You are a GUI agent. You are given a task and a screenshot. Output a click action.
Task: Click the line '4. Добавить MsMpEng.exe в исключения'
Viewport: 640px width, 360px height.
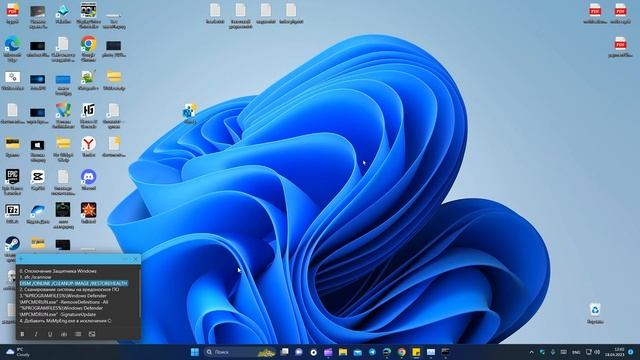pos(65,321)
